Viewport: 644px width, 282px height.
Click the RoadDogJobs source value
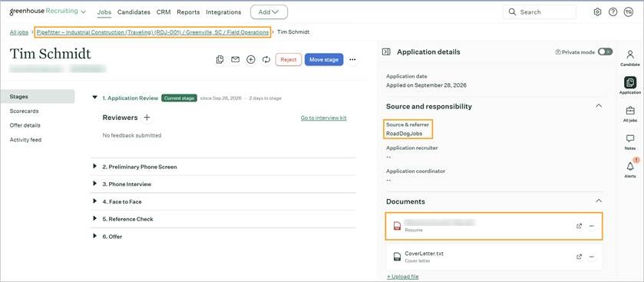coord(405,134)
